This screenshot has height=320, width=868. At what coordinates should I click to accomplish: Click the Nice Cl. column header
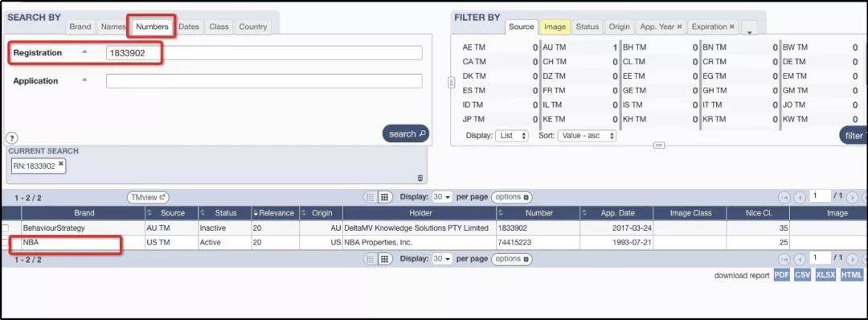coord(758,213)
